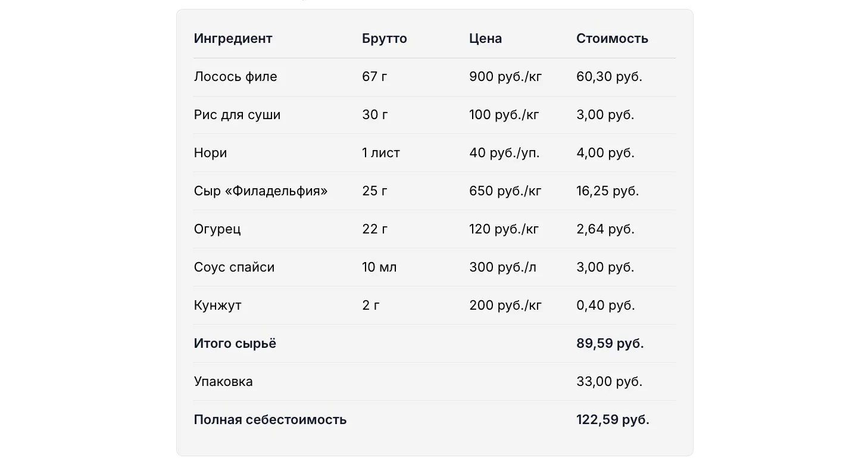Click the 0,40 руб. cost cell
The width and height of the screenshot is (868, 461).
point(605,306)
